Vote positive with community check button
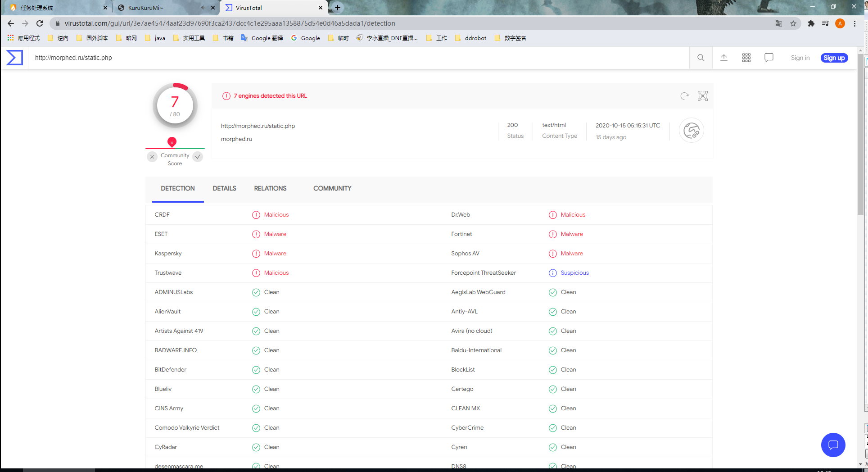 [x=198, y=157]
